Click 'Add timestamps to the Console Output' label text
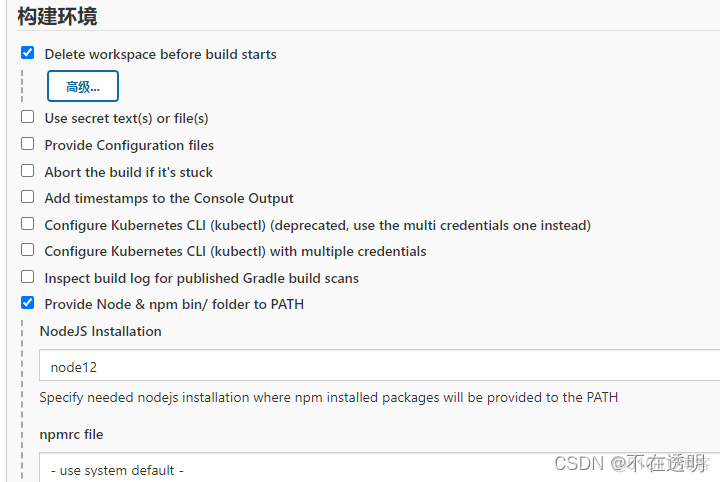Screen dimensions: 720x482 [169, 198]
